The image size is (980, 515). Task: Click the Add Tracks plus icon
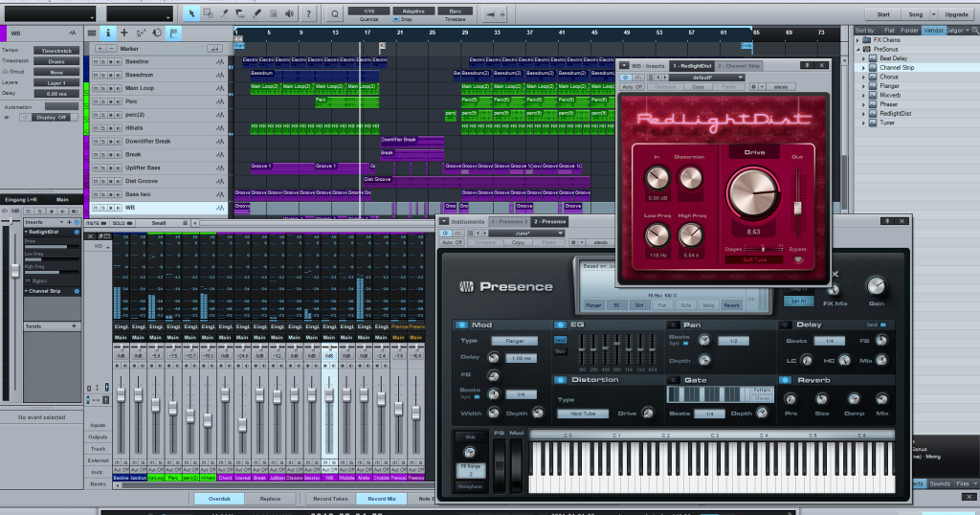(x=123, y=34)
